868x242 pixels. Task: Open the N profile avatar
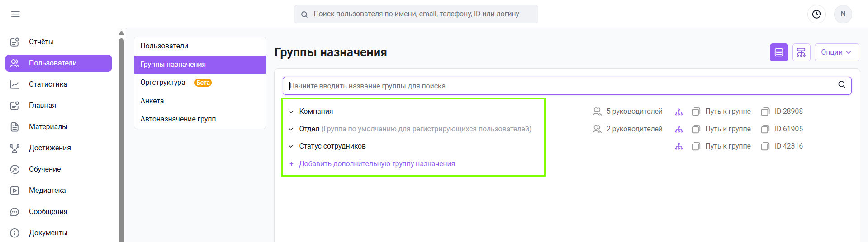click(843, 14)
